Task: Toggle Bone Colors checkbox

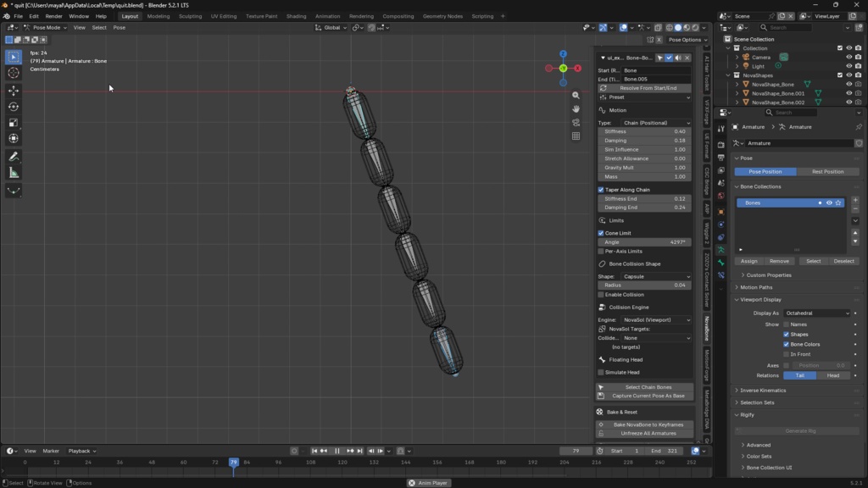Action: 786,344
